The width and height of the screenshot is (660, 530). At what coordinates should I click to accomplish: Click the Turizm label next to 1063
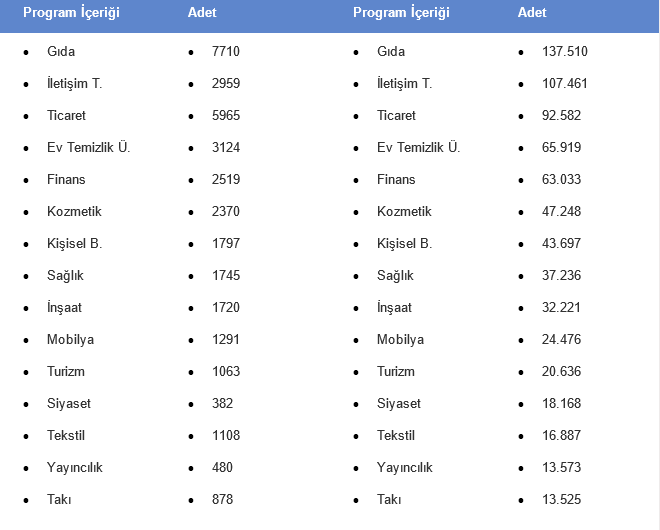[65, 371]
